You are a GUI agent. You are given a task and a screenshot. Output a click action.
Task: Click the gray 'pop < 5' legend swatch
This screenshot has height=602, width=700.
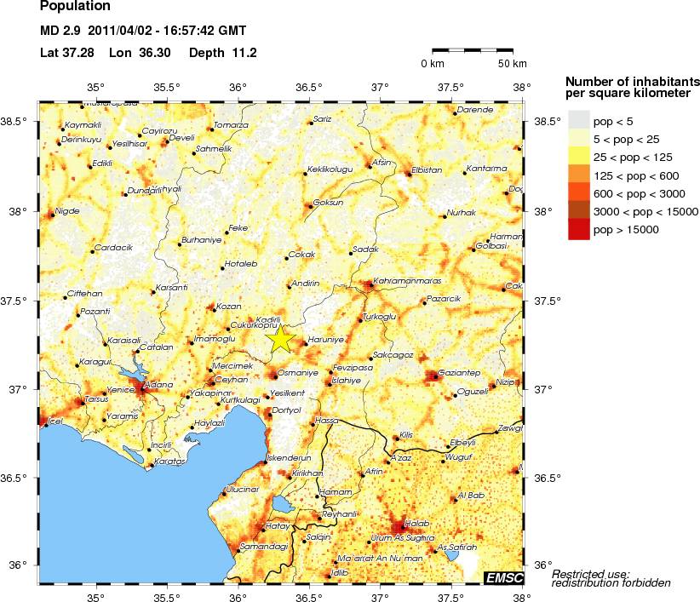579,119
